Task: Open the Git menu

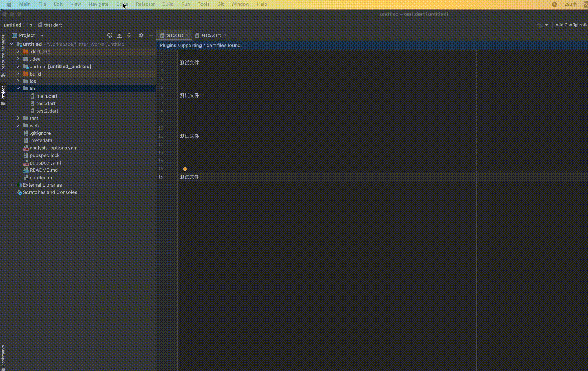Action: 221,4
